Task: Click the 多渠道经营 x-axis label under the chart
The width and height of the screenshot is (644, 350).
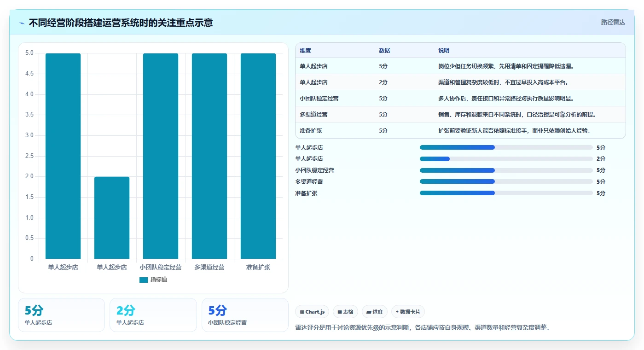Action: coord(209,267)
